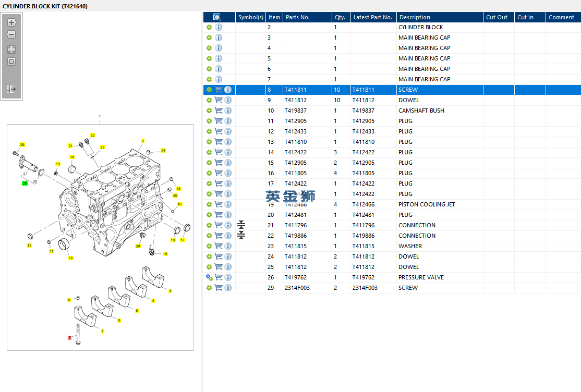Click the magnifier search icon in table header
This screenshot has height=392, width=581.
tap(217, 17)
